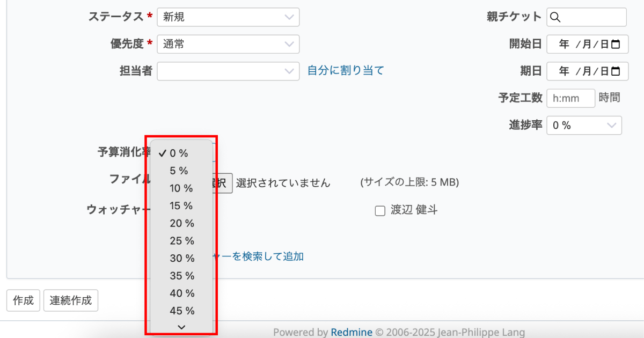Click the down chevron to reveal more percentages

181,326
